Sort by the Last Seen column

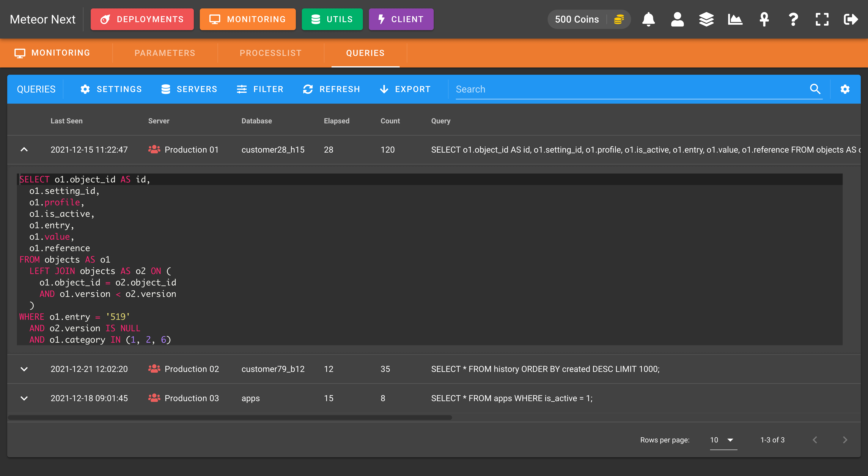66,121
